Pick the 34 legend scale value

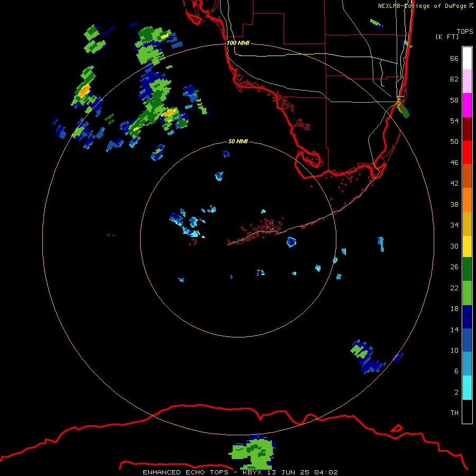[454, 225]
